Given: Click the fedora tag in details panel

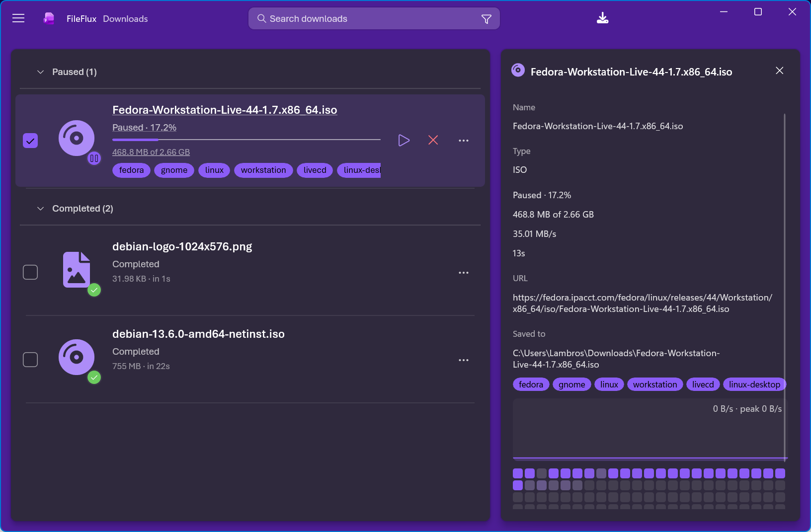Looking at the screenshot, I should (x=531, y=384).
